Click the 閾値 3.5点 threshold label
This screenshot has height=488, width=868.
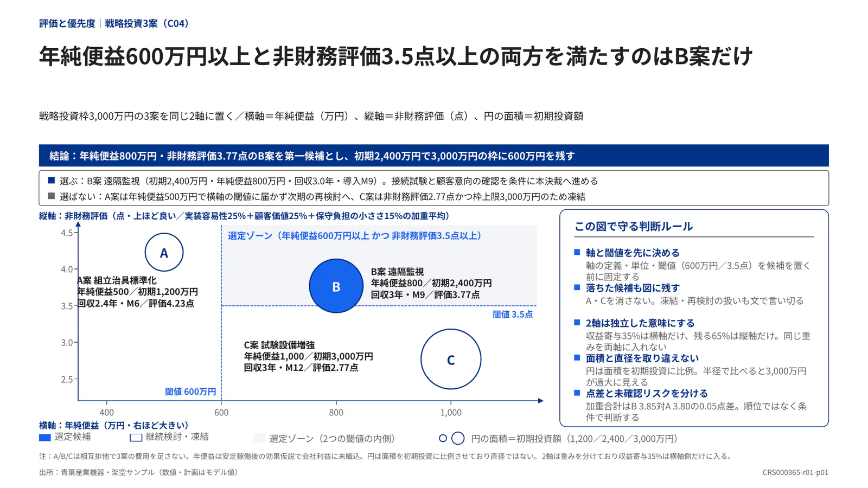pyautogui.click(x=513, y=314)
